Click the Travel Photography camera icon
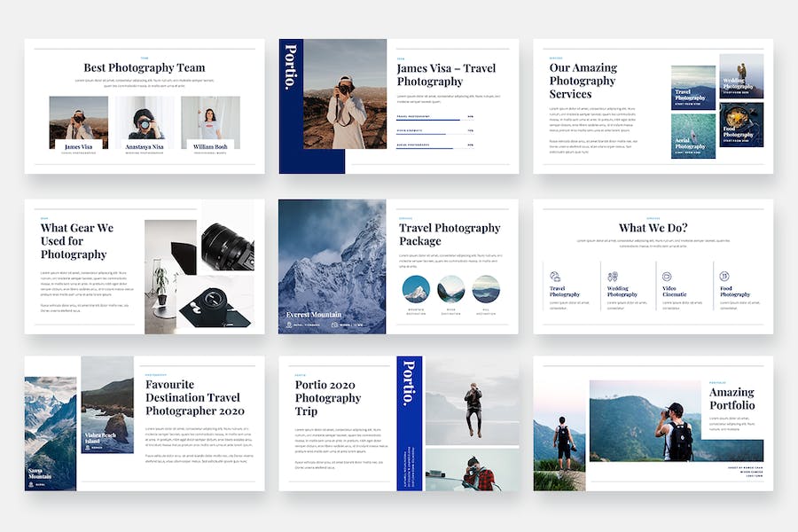 coord(555,277)
